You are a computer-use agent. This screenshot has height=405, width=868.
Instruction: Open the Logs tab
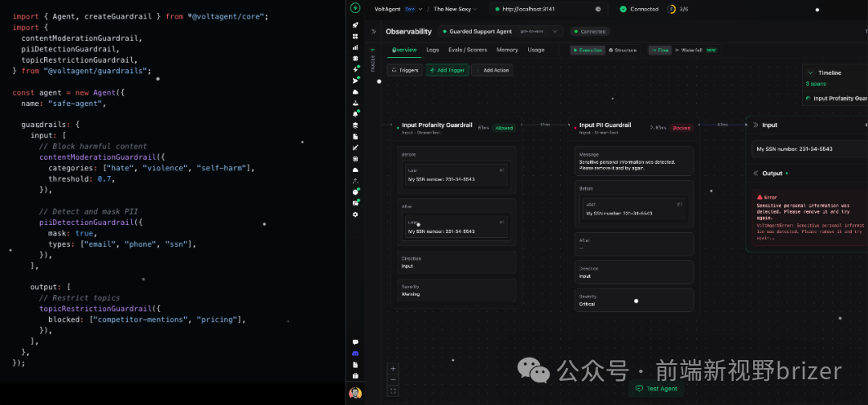tap(432, 50)
